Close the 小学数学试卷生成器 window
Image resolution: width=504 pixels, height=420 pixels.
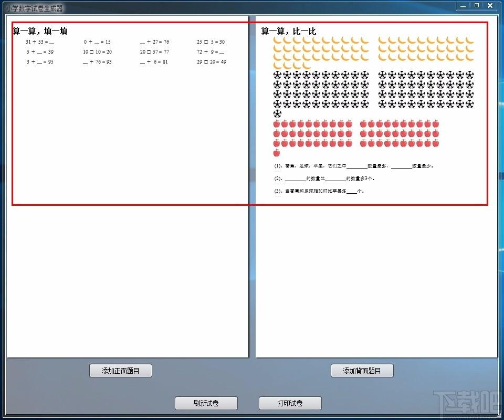pos(490,5)
